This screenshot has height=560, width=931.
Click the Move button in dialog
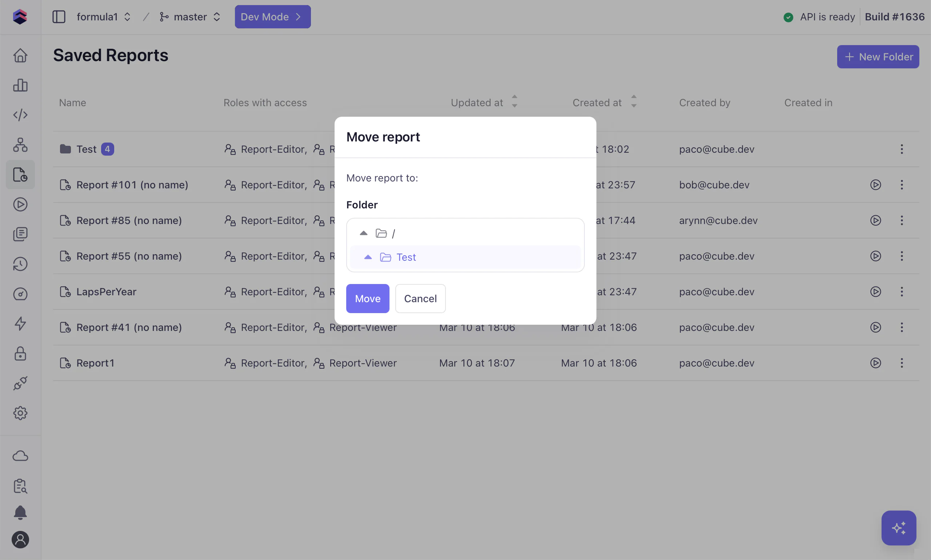click(x=367, y=299)
